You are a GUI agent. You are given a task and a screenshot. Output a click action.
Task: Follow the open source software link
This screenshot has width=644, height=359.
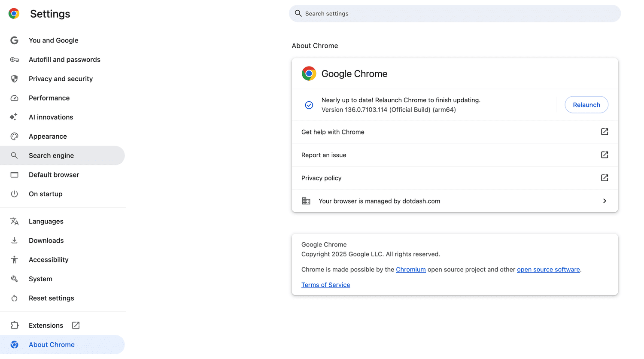[548, 270]
